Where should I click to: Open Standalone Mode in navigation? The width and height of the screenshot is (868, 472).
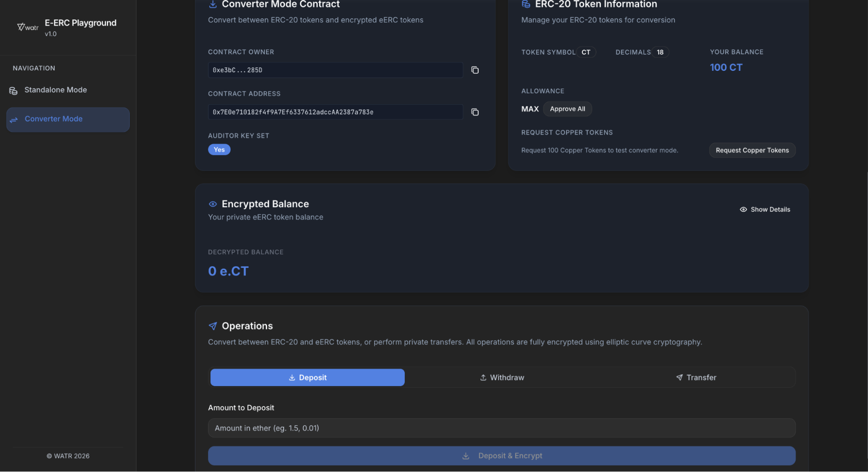pyautogui.click(x=56, y=90)
